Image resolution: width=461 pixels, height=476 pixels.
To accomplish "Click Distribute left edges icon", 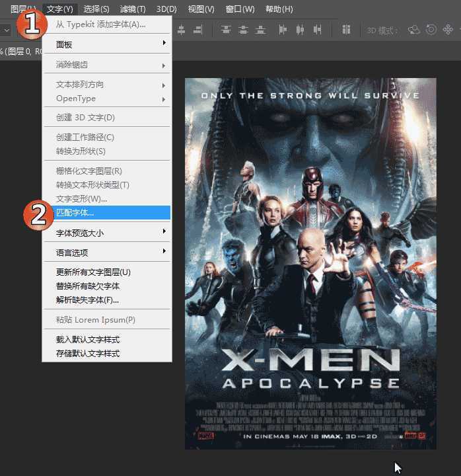I will click(x=284, y=30).
